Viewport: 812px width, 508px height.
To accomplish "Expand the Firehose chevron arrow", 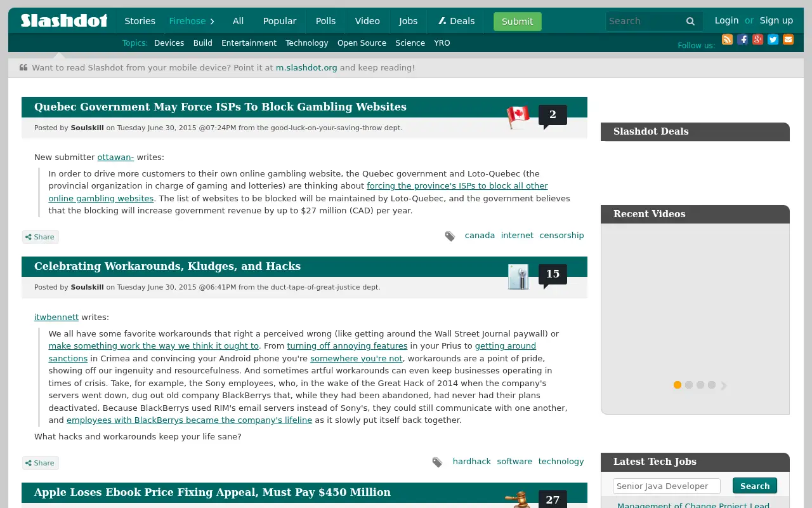I will [x=212, y=21].
